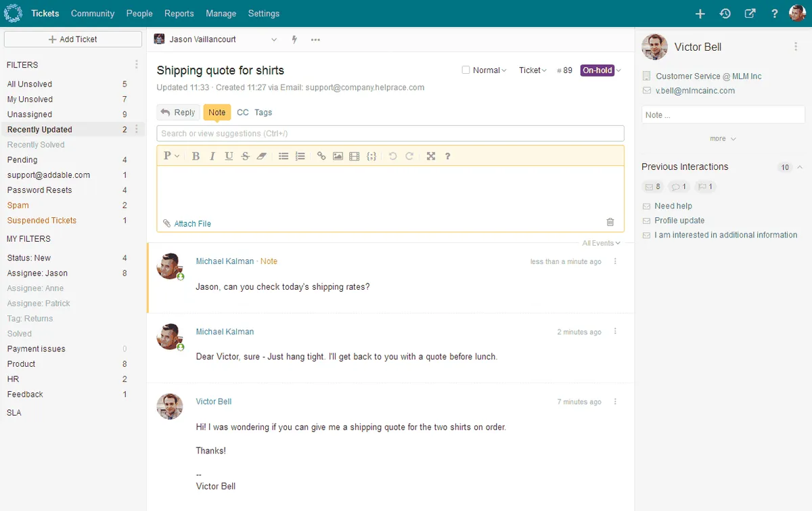Open options for Victor Bell's message

click(x=615, y=401)
